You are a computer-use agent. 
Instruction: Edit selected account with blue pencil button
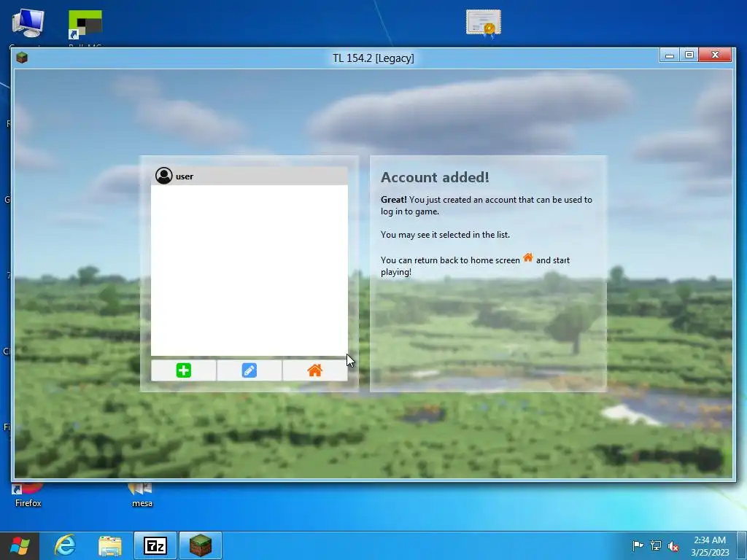249,370
